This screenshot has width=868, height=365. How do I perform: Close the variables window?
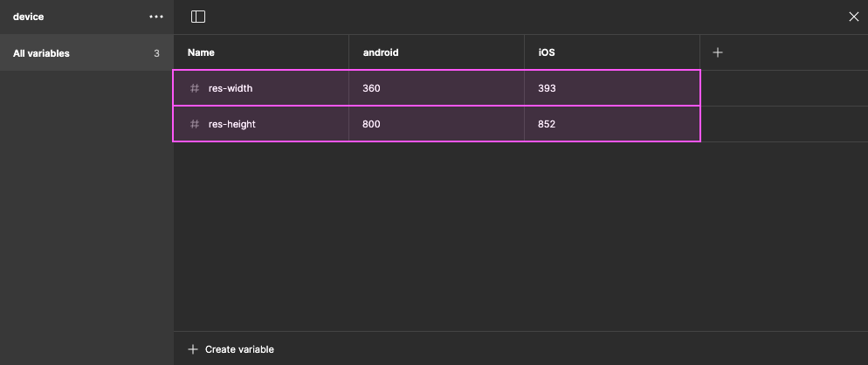[854, 17]
